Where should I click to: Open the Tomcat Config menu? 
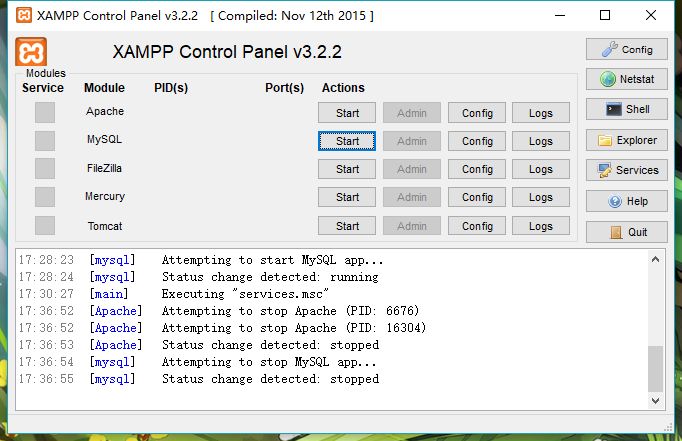477,226
